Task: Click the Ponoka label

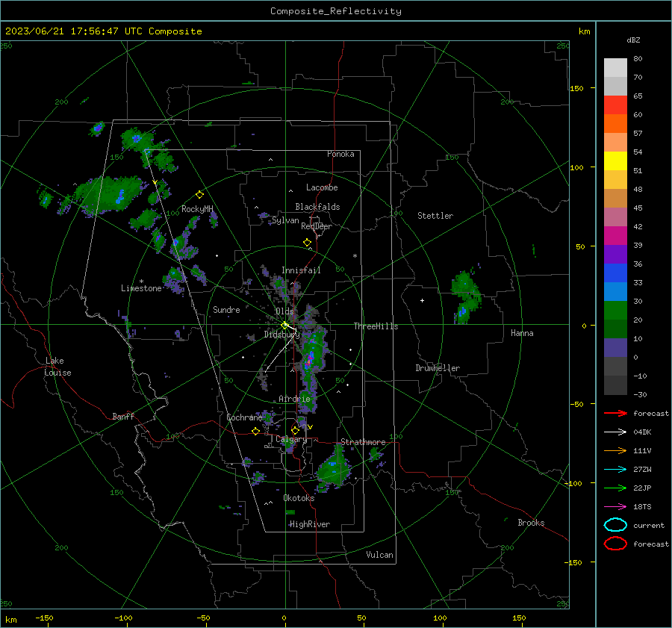Action: (x=340, y=155)
